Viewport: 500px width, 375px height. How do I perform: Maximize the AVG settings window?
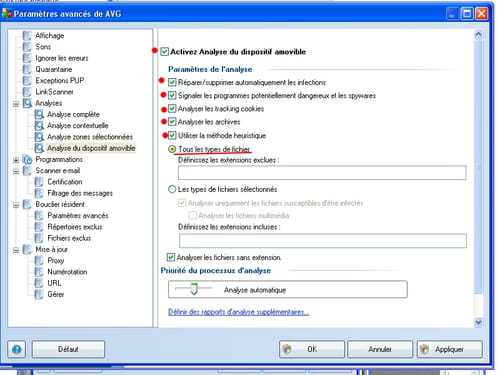(467, 14)
